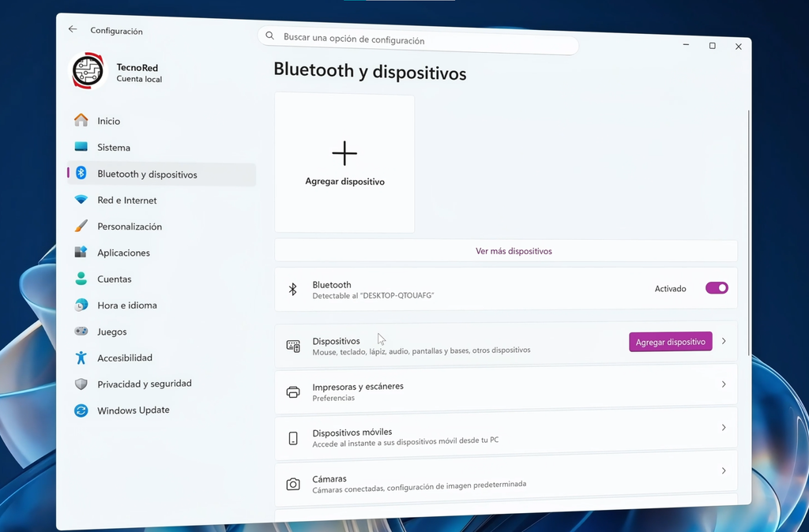The image size is (809, 532).
Task: Click the Preferencias subtitle under Impresoras
Action: pos(333,398)
